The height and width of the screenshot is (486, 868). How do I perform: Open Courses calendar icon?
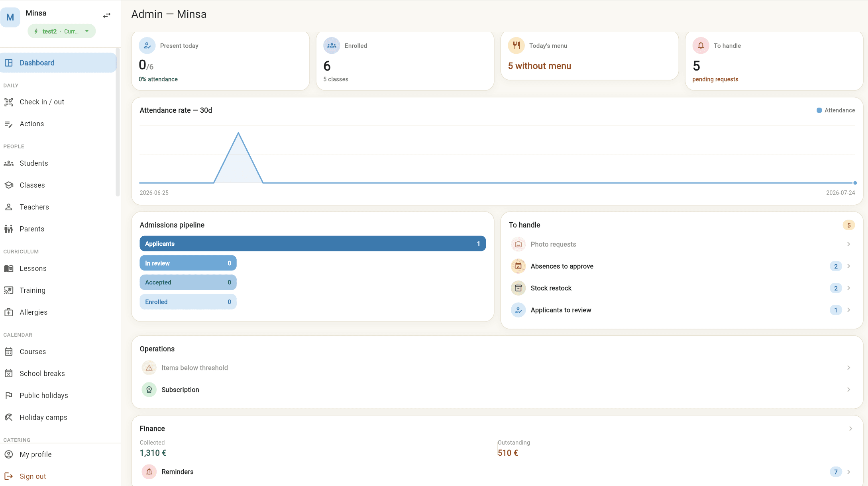tap(9, 352)
